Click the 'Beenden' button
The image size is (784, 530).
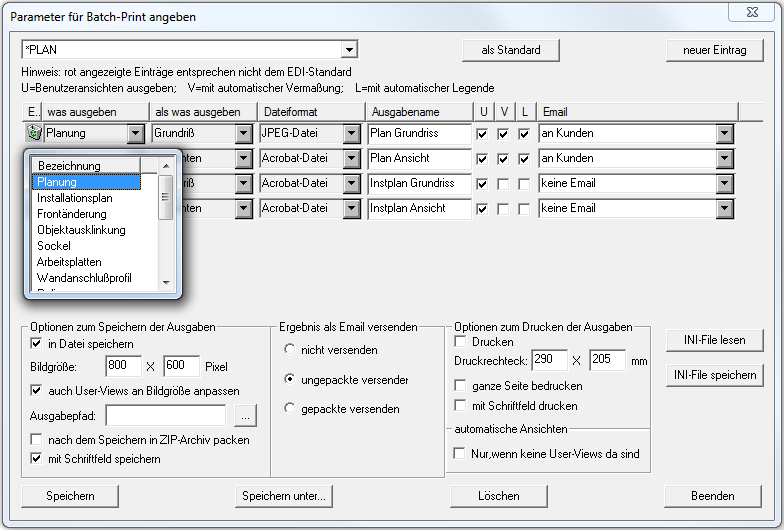(x=712, y=496)
